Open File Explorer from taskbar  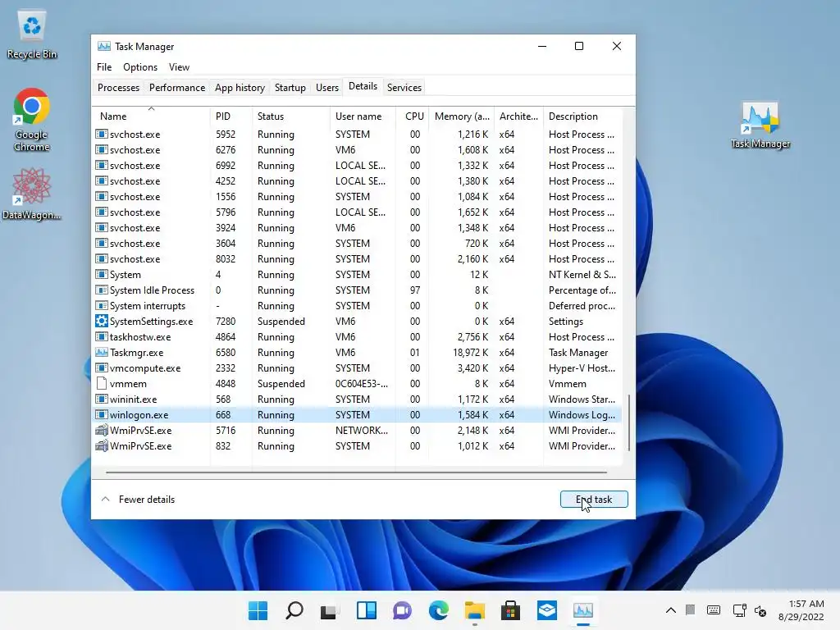pos(475,610)
